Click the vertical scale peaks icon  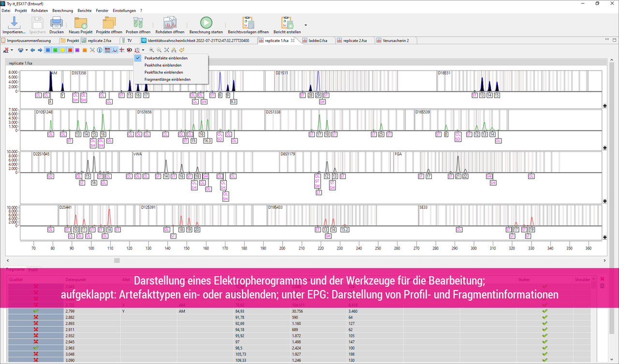point(174,50)
